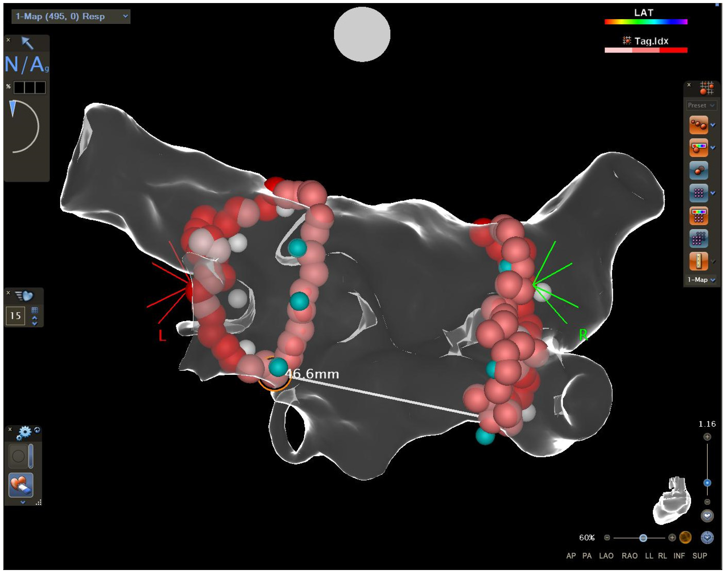This screenshot has width=728, height=574.
Task: Expand the 1-Map selector under tools
Action: [x=701, y=280]
